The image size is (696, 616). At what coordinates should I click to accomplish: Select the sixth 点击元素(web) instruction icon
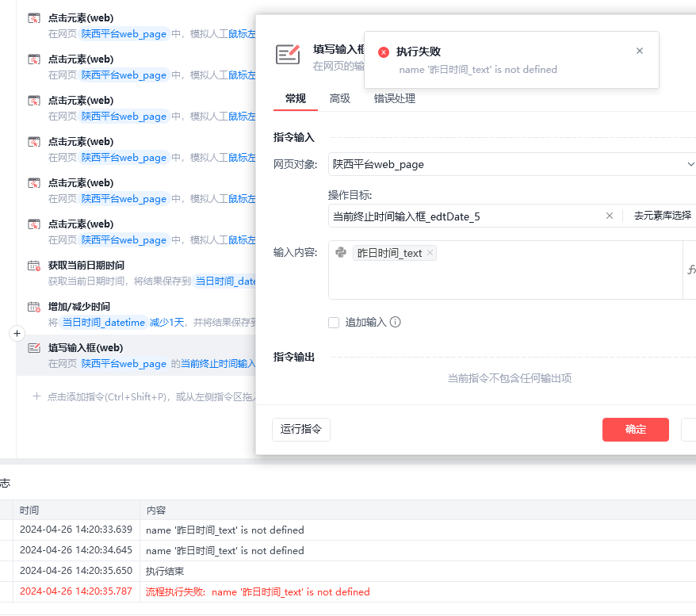tap(34, 224)
